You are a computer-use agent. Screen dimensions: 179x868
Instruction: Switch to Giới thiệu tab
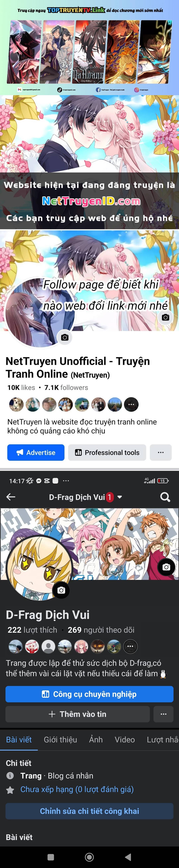[60, 740]
